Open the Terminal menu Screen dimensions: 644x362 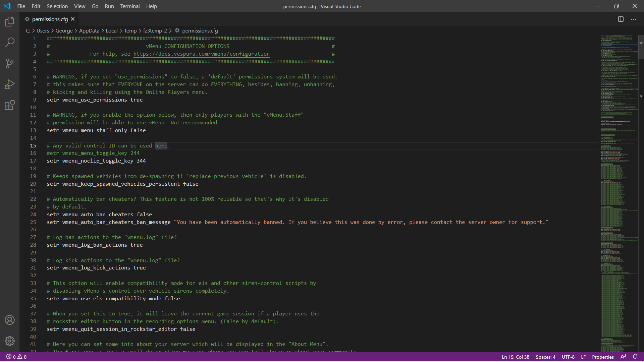130,6
